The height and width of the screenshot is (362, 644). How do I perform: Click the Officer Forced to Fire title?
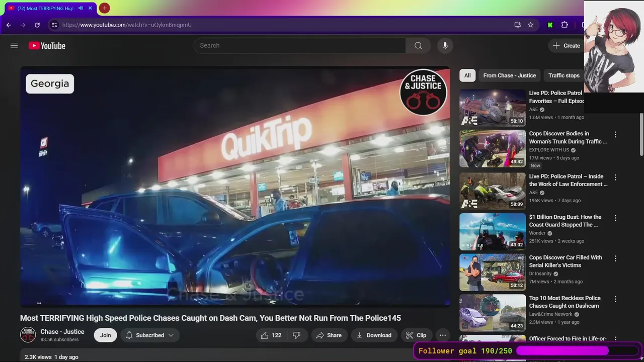click(568, 339)
